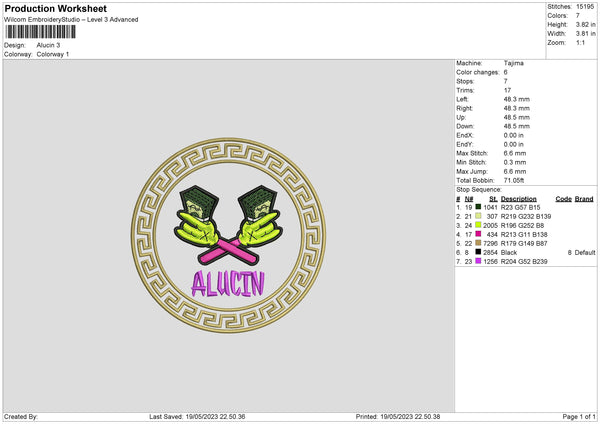Click the Max Stitch value 6.6 mm
Image resolution: width=600 pixels, height=424 pixels.
tap(515, 153)
